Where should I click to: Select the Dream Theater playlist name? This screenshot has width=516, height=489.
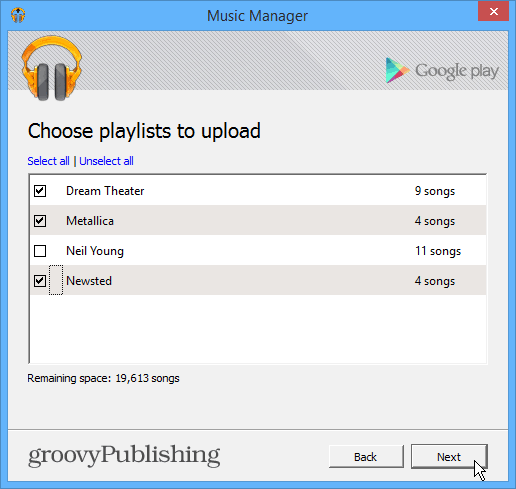click(105, 191)
